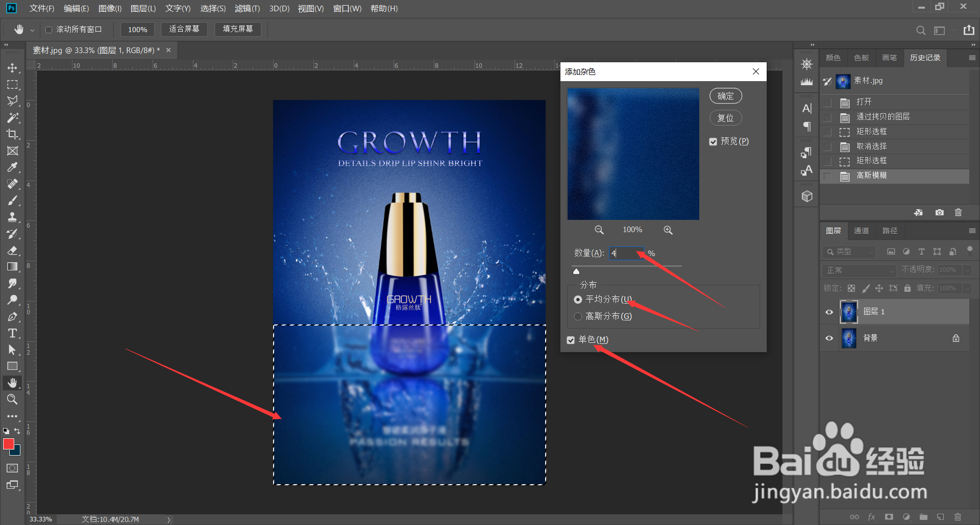
Task: Click 确定 to apply Add Noise
Action: pos(726,96)
